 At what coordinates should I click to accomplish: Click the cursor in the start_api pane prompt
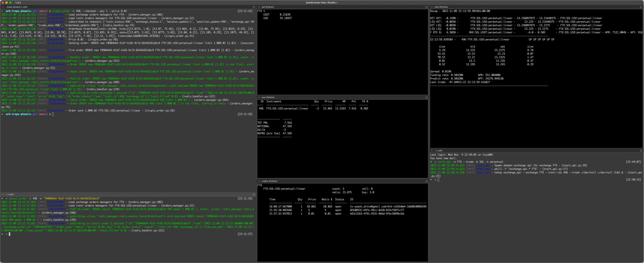click(438, 180)
